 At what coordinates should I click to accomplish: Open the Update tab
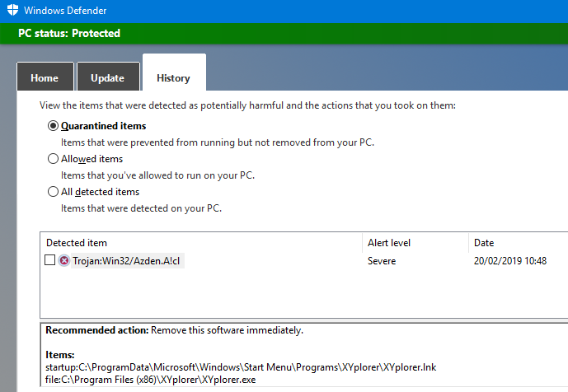(107, 78)
